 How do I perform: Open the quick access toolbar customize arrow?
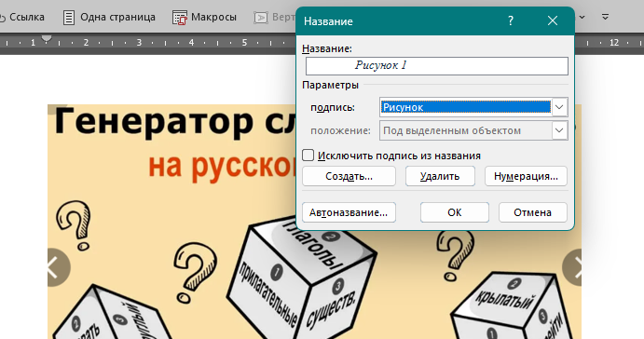point(605,18)
